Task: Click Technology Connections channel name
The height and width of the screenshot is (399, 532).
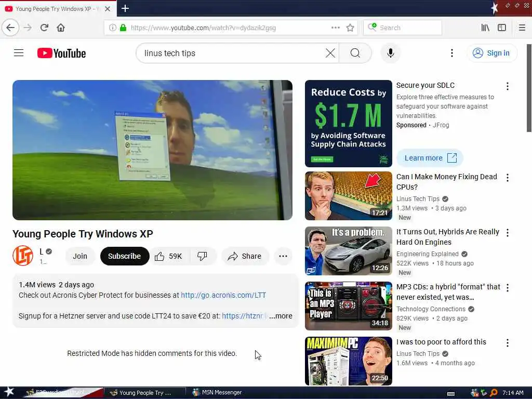Action: tap(431, 309)
